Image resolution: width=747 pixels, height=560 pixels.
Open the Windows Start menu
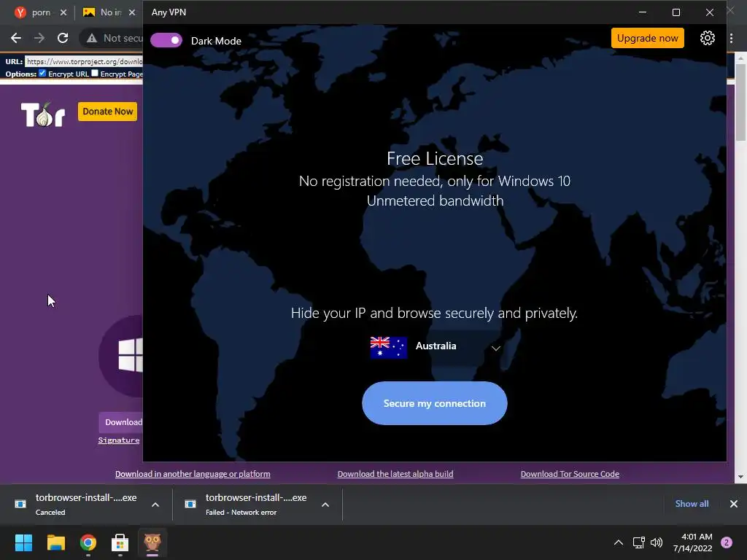(x=23, y=542)
